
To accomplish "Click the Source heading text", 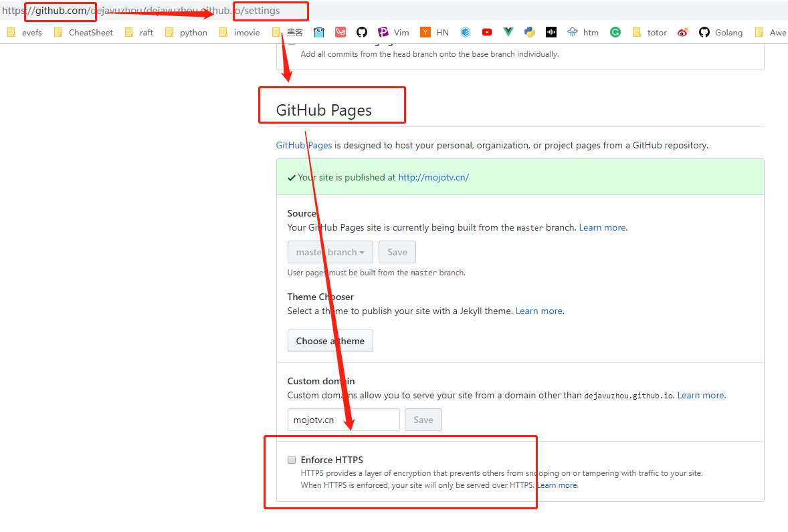I will (302, 213).
